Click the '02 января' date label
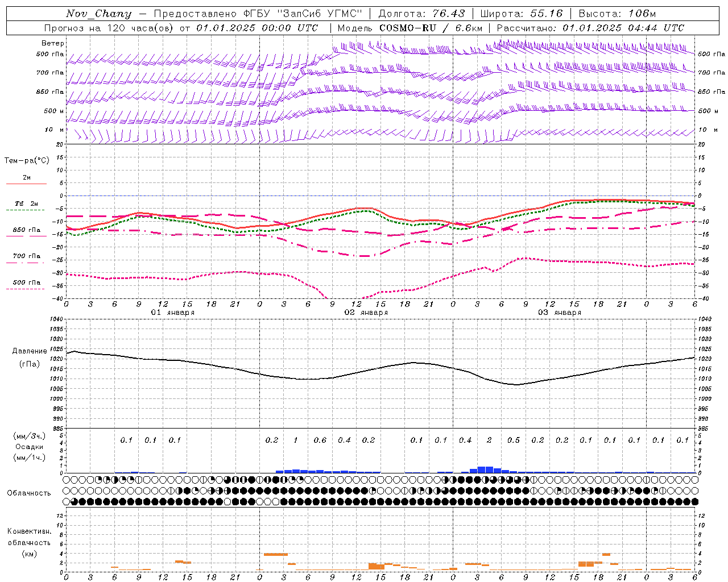This screenshot has width=728, height=582. point(366,313)
